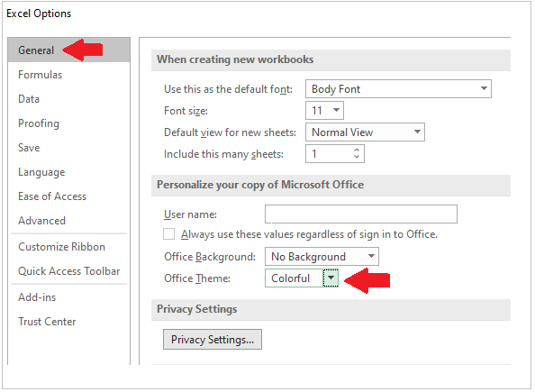The width and height of the screenshot is (535, 392).
Task: Click the Personalize your copy of Microsoft Office heading
Action: [x=260, y=185]
